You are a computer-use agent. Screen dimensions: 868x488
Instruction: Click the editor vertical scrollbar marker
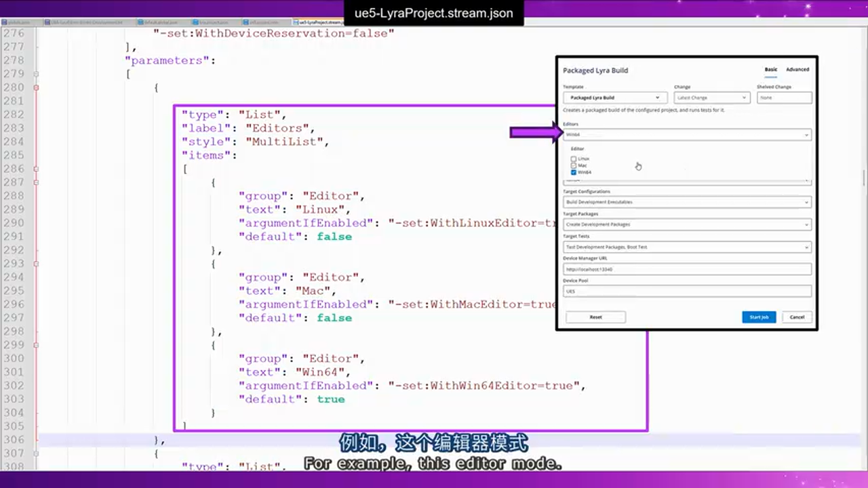pyautogui.click(x=863, y=178)
